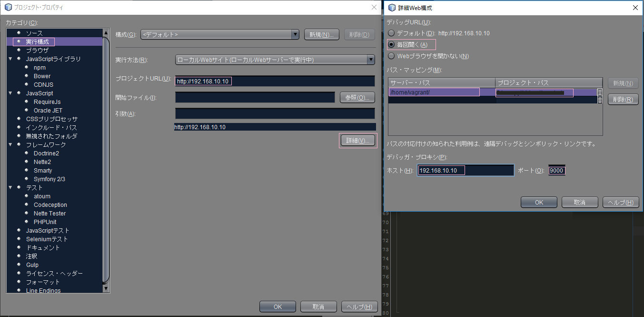Screen dimensions: 644x317
Task: Enable the Webブラウザを開かない option
Action: (x=391, y=55)
